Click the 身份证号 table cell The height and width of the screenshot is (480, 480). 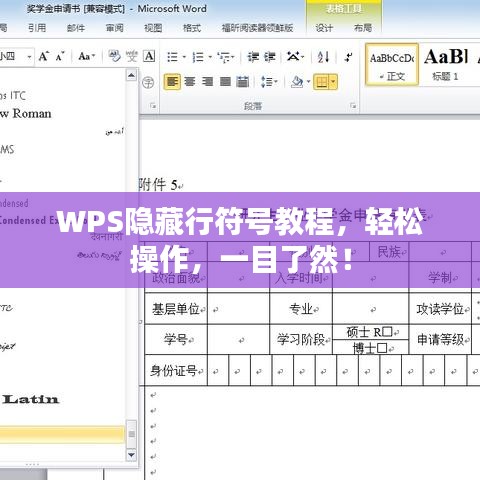pyautogui.click(x=176, y=370)
